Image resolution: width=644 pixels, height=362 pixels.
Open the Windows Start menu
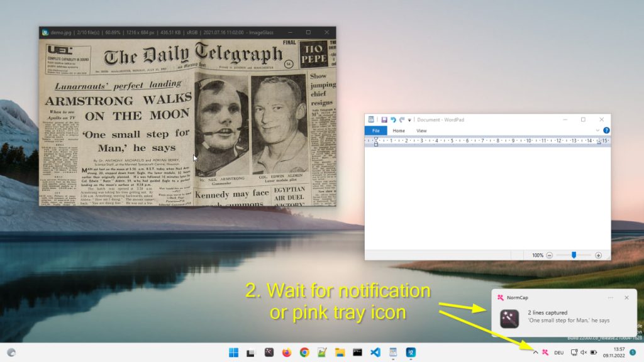[233, 352]
